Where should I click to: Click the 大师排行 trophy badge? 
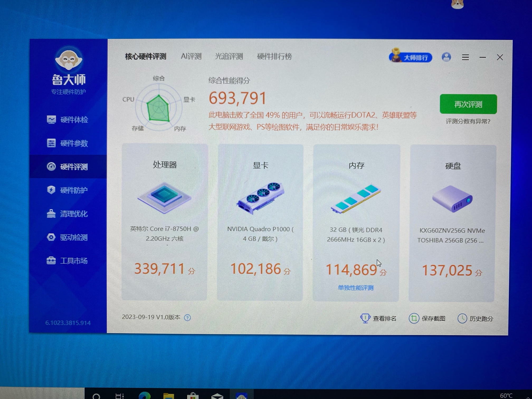click(410, 57)
